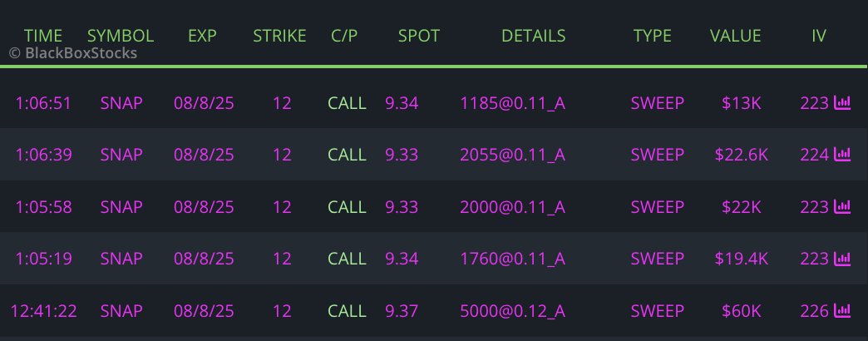Viewport: 868px width, 341px height.
Task: Sort by the SYMBOL column header
Action: coord(120,36)
